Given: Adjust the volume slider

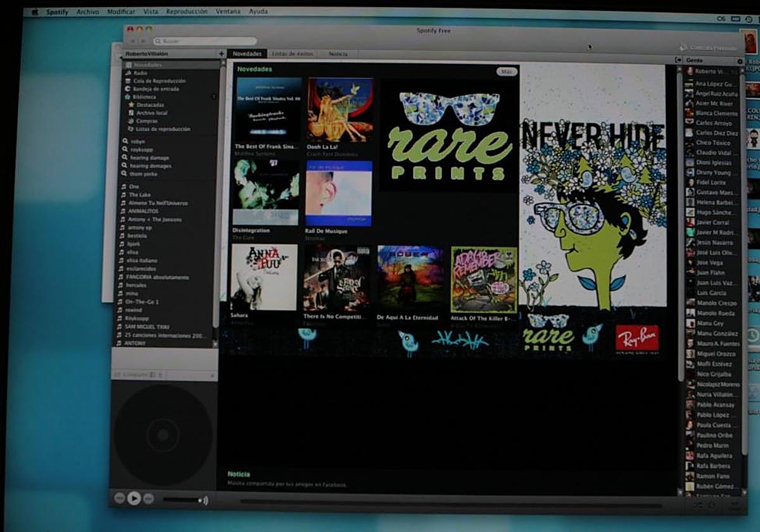Looking at the screenshot, I should [184, 500].
